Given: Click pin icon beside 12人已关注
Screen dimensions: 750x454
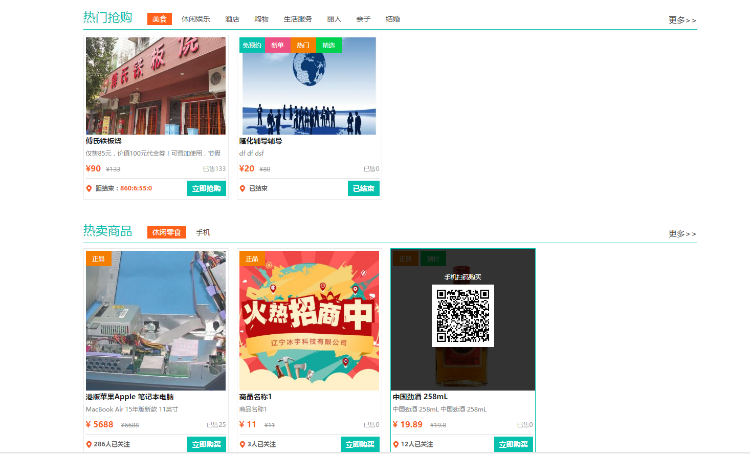Looking at the screenshot, I should coord(396,444).
